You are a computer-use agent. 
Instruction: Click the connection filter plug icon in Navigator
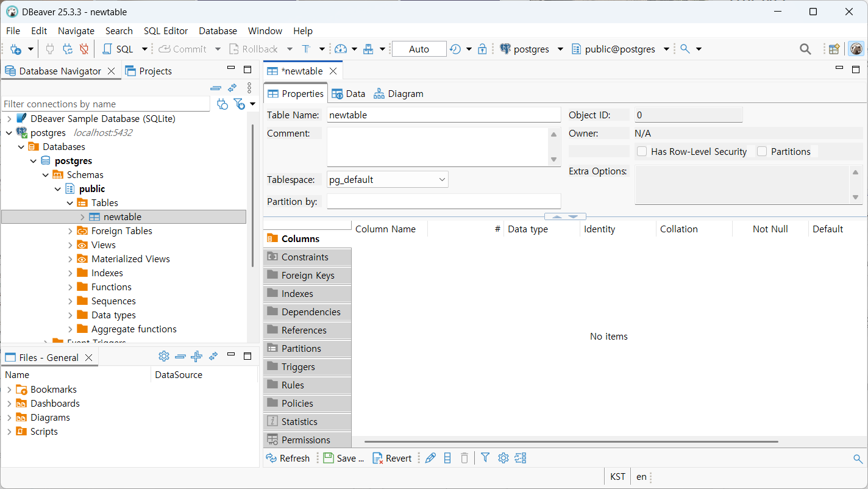click(x=222, y=104)
